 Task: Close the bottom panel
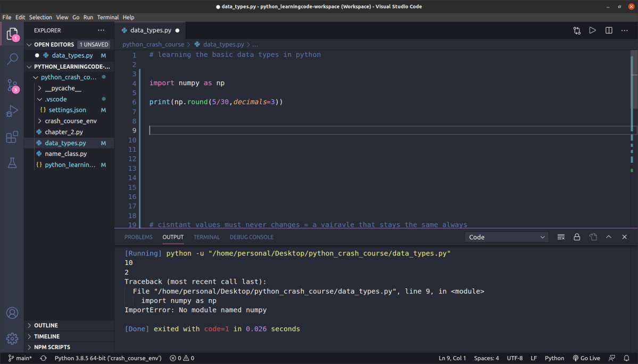pos(625,237)
